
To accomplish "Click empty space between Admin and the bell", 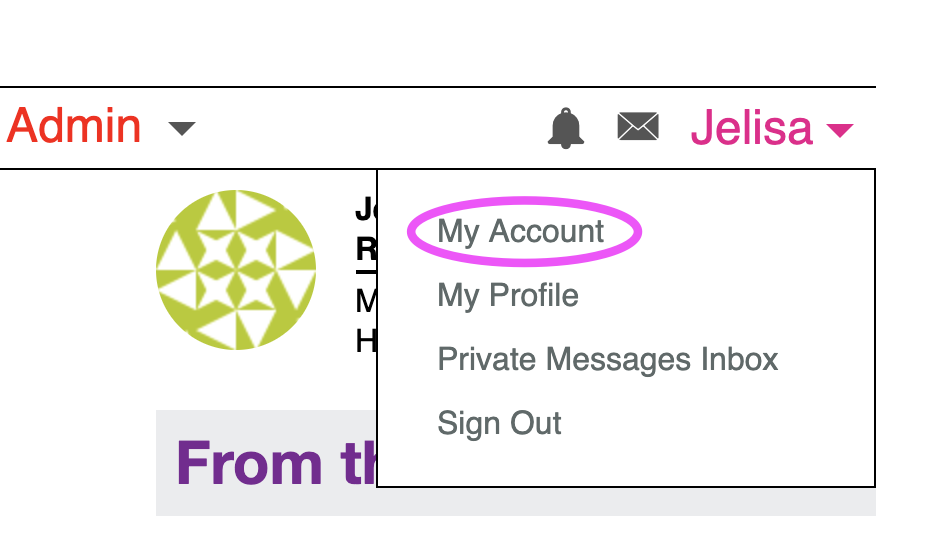I will pos(370,128).
